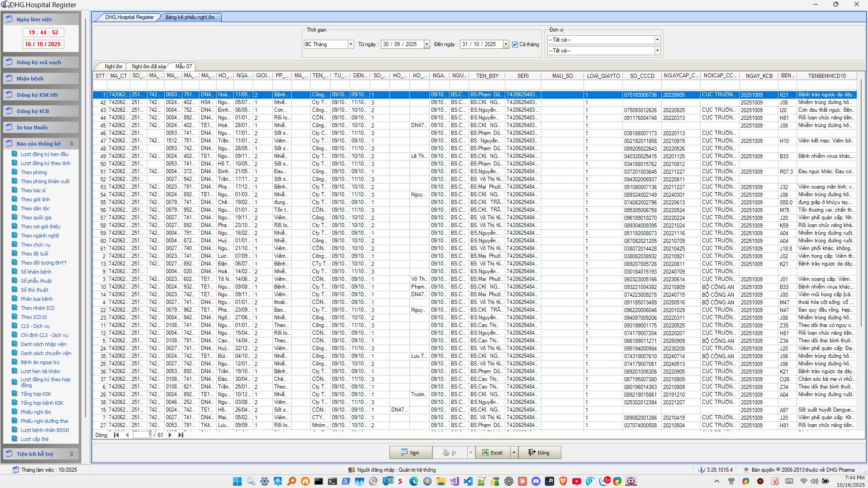Open Visual Studio Code from the taskbar
Viewport: 868px width, 488px height.
point(468,481)
